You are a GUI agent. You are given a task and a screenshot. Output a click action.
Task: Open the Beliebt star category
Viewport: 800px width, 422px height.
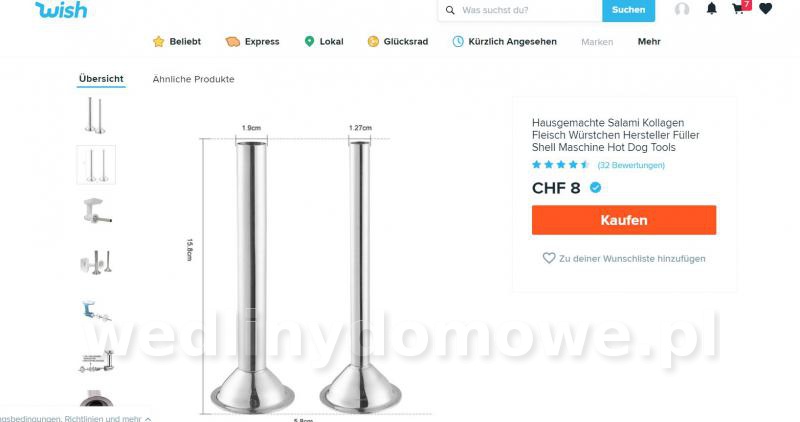pos(177,41)
